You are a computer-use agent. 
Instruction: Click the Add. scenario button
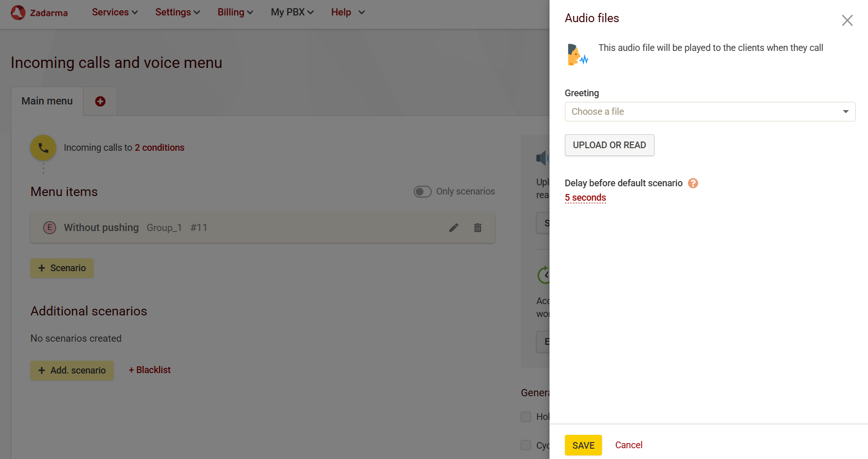(72, 370)
